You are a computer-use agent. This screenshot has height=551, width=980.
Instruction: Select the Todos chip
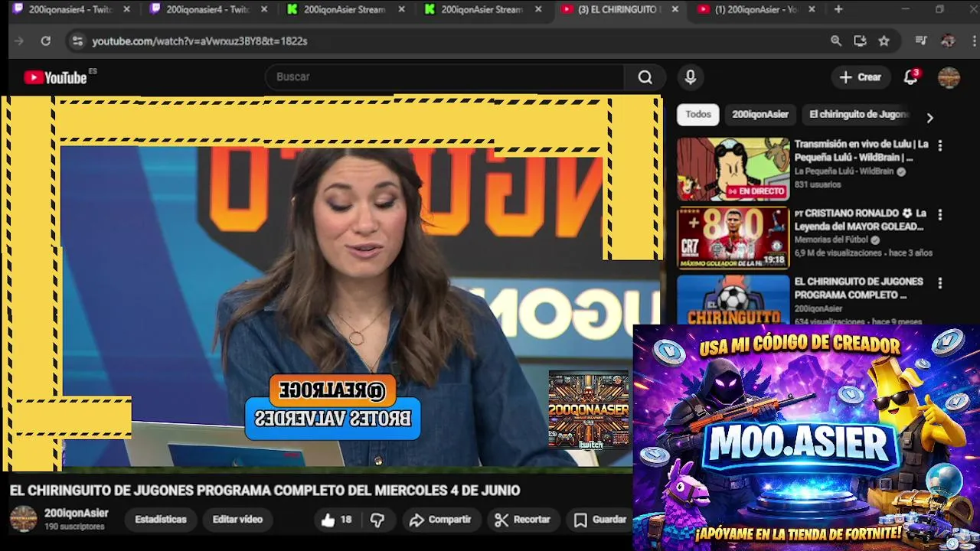(x=697, y=114)
